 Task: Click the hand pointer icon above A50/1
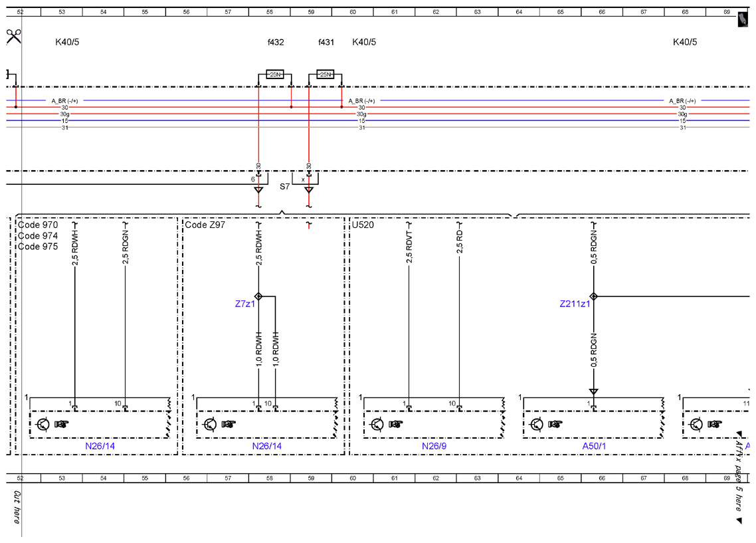[555, 425]
